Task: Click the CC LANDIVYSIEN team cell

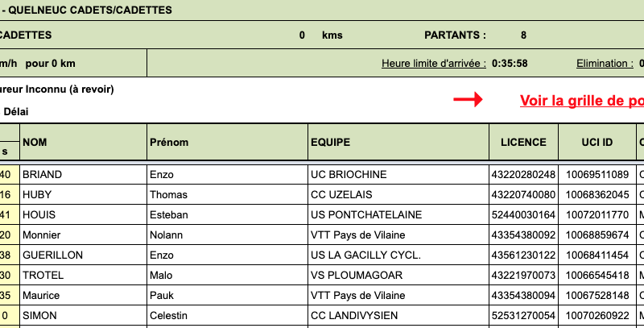Action: pyautogui.click(x=355, y=316)
